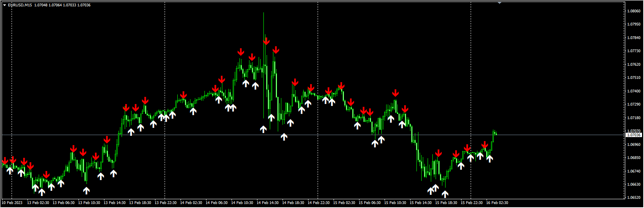Click the 16 Feb 02:30 time label
Image resolution: width=644 pixels, height=208 pixels.
click(497, 203)
